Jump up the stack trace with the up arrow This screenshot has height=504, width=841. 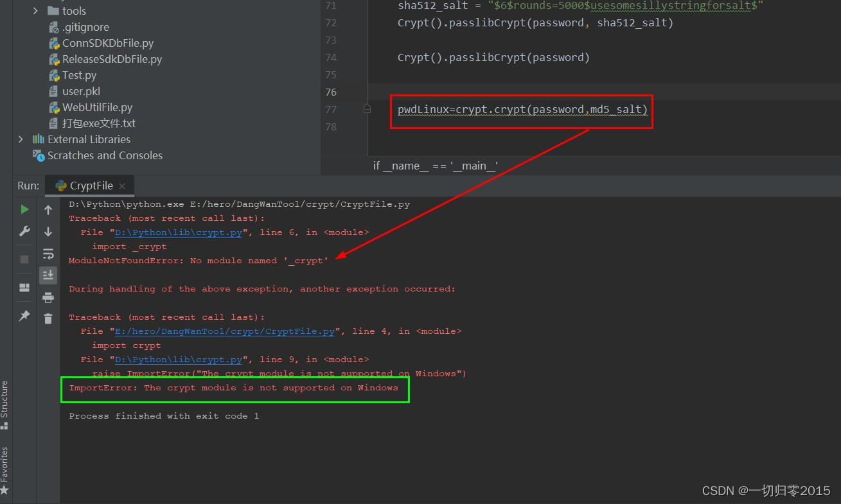tap(48, 209)
